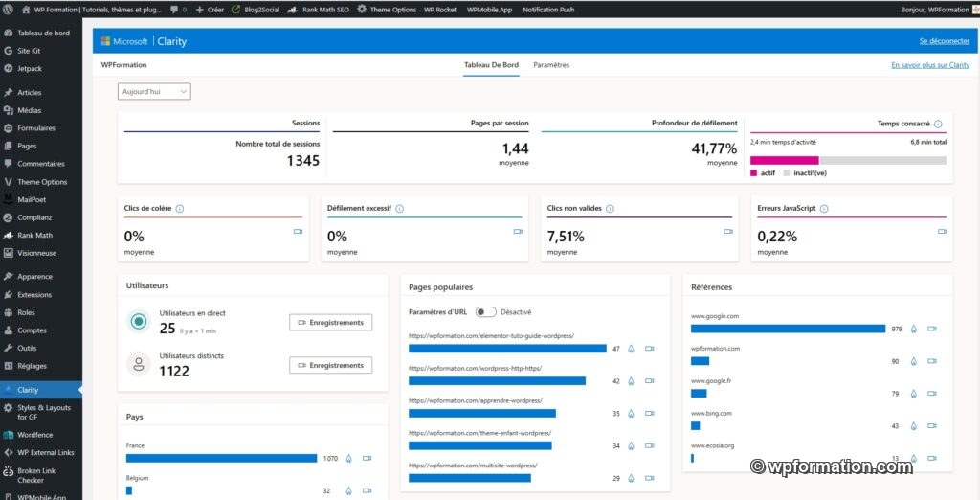
Task: Open recordings for Défilement excessif card
Action: click(518, 232)
